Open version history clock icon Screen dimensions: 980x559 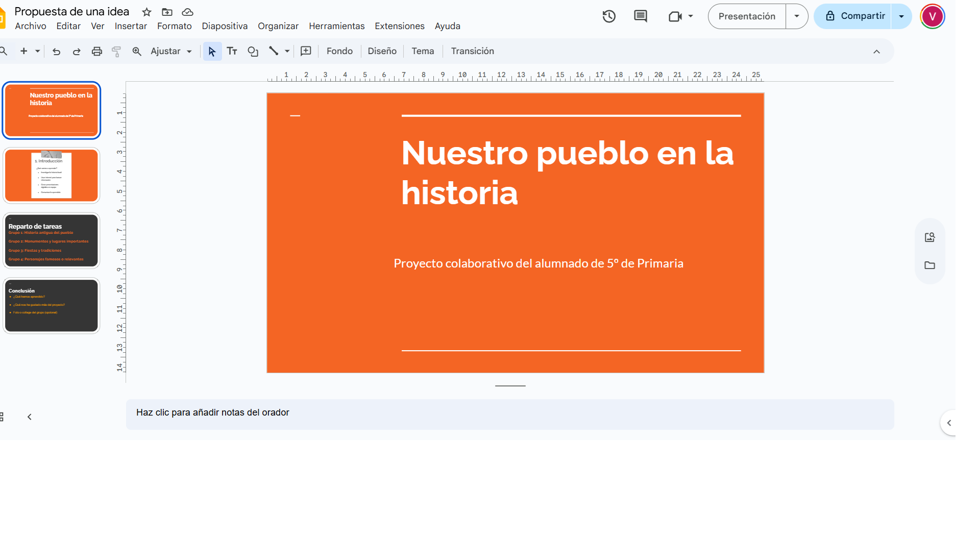(x=609, y=16)
